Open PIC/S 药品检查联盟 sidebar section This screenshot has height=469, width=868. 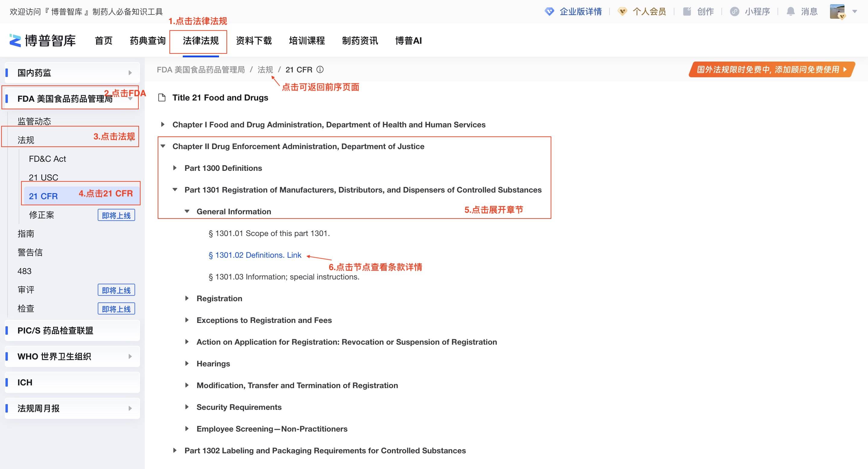pyautogui.click(x=72, y=330)
